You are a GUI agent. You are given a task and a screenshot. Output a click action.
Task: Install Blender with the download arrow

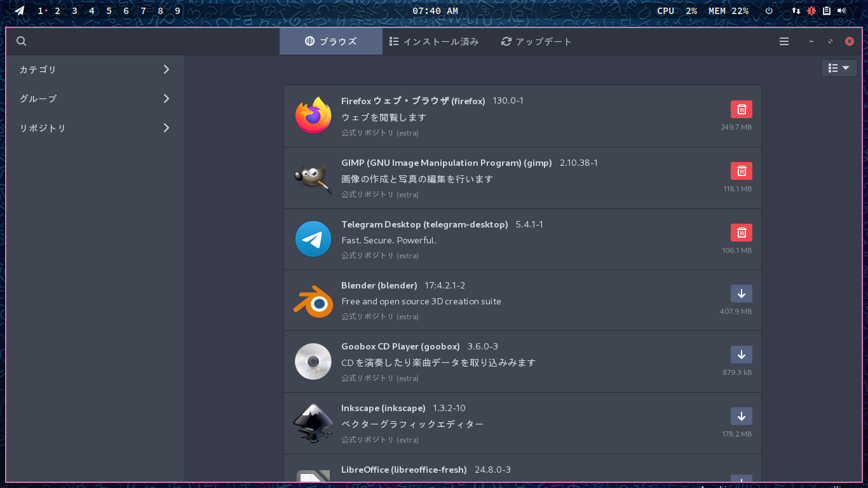pyautogui.click(x=742, y=294)
